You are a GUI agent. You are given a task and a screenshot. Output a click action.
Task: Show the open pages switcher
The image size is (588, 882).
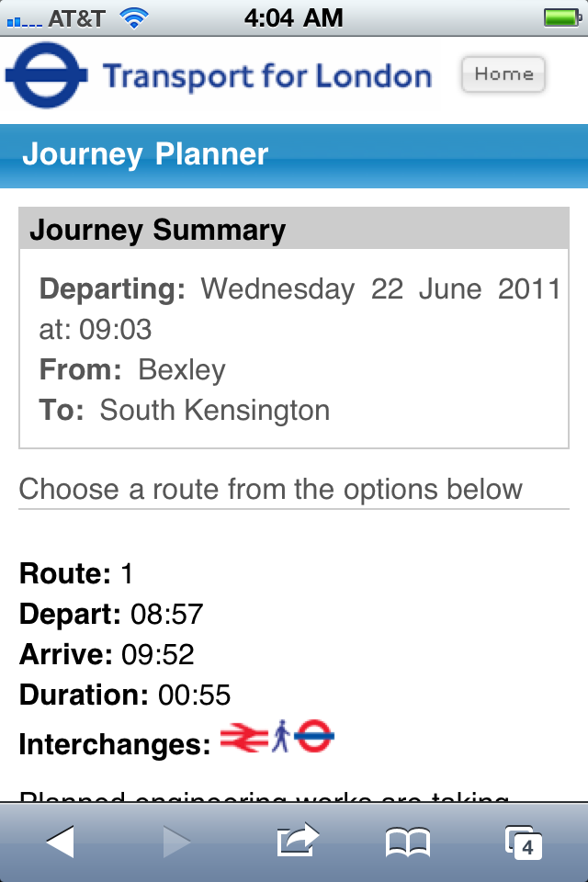click(x=524, y=841)
